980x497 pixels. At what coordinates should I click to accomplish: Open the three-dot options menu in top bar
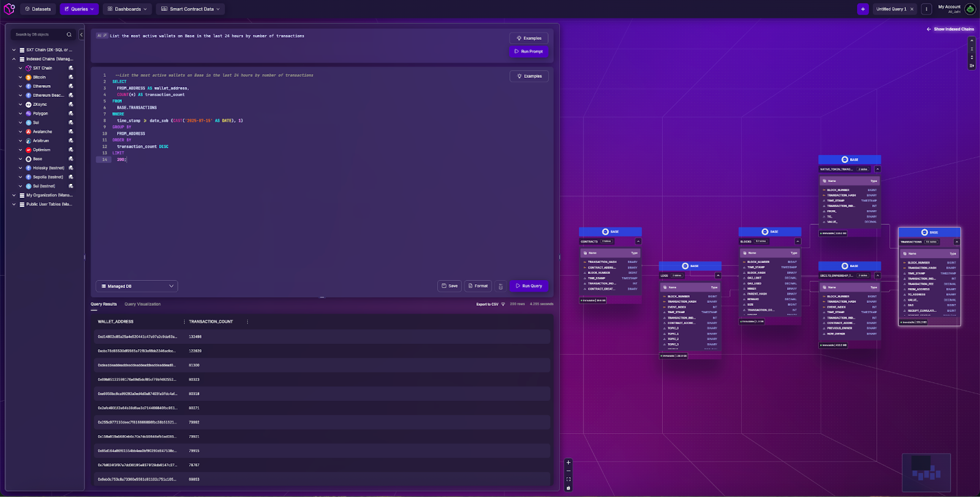(927, 9)
